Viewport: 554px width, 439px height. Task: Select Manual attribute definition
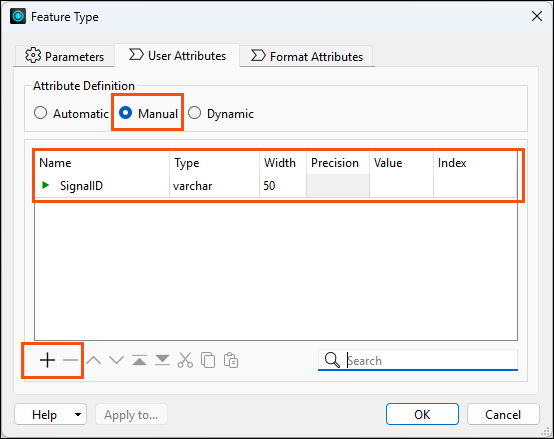click(x=125, y=113)
